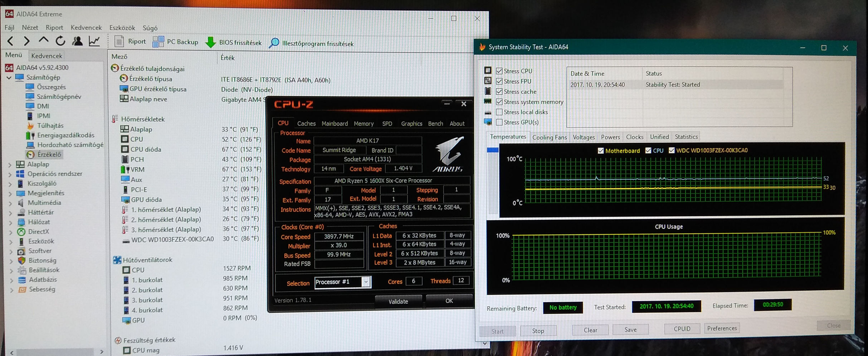Toggle Stress CPU checkbox
Screen dimensions: 868x356
tap(499, 71)
